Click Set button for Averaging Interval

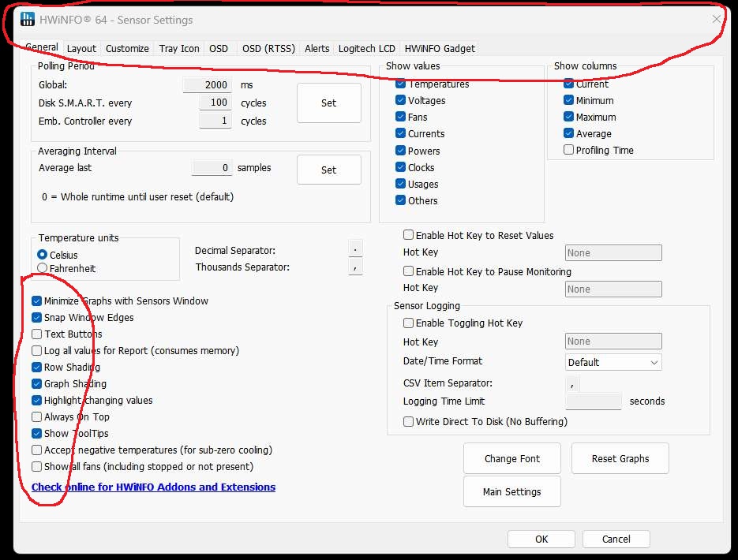[x=329, y=170]
